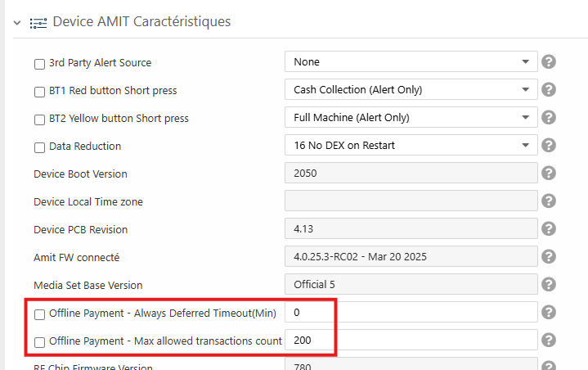This screenshot has height=370, width=588.
Task: Click the Device AMIT Caractéristiques settings list icon
Action: click(x=38, y=23)
